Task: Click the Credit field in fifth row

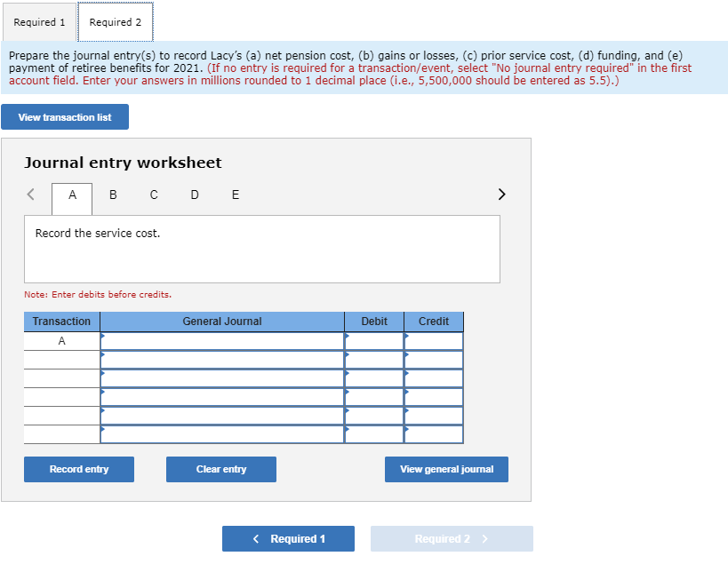Action: pyautogui.click(x=434, y=416)
